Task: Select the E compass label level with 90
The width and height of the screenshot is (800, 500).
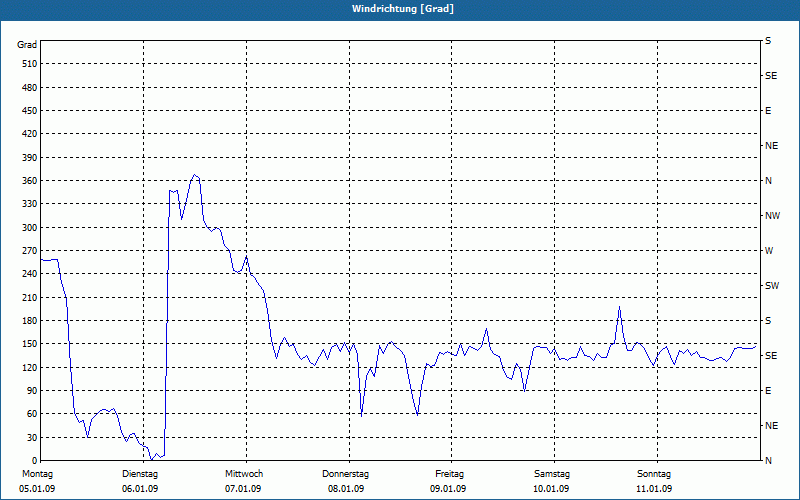Action: [768, 391]
